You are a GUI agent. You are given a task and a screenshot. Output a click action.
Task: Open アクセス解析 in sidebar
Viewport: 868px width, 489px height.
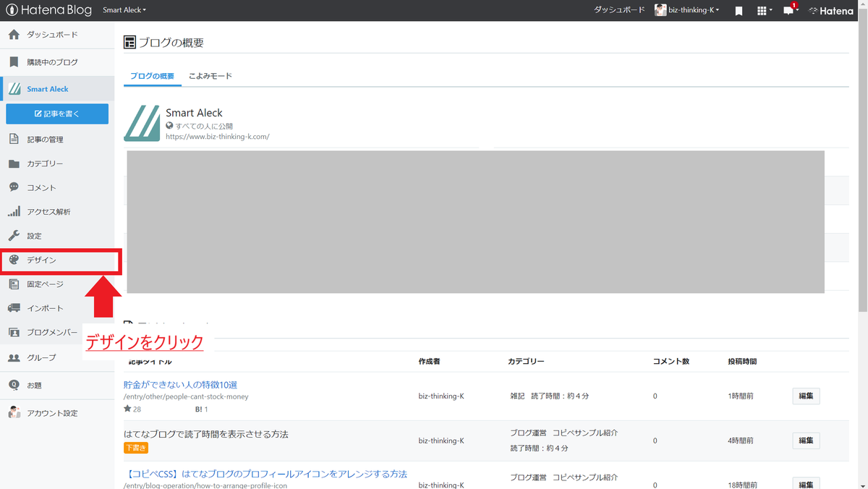[x=57, y=212]
